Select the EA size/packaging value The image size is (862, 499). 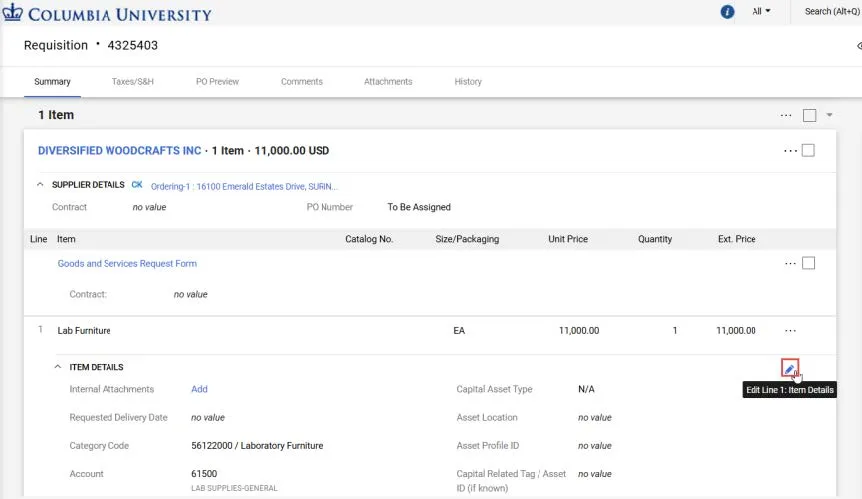coord(459,330)
